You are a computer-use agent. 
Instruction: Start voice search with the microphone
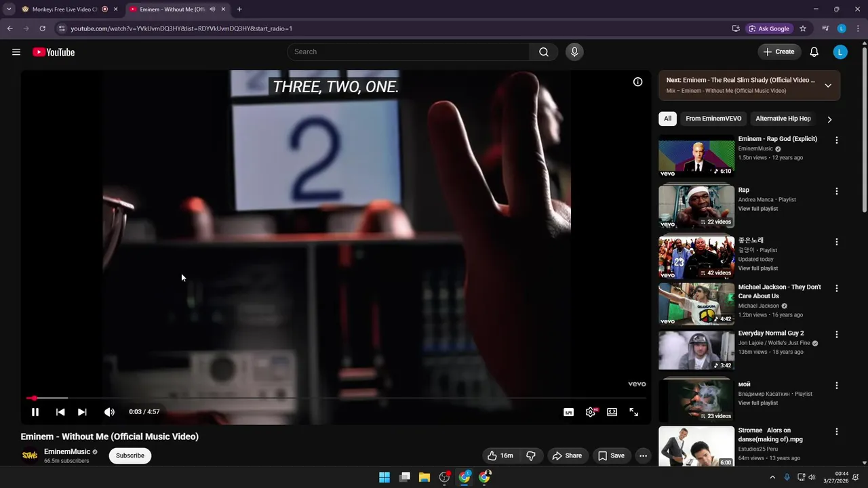point(574,52)
